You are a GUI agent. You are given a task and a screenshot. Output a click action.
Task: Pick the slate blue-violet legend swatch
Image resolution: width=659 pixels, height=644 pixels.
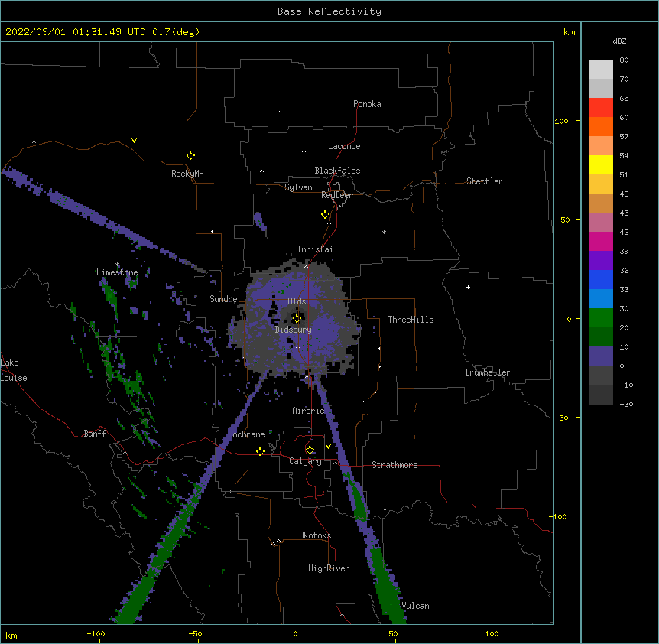click(x=601, y=356)
